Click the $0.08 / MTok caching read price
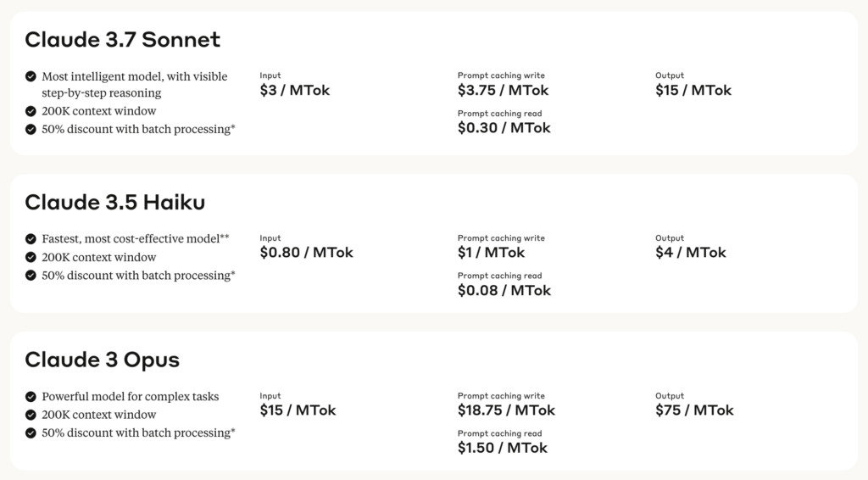The height and width of the screenshot is (480, 868). (x=504, y=291)
